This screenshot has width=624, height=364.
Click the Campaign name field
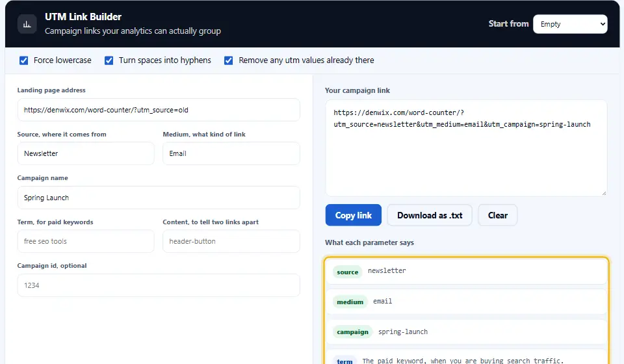(x=159, y=198)
